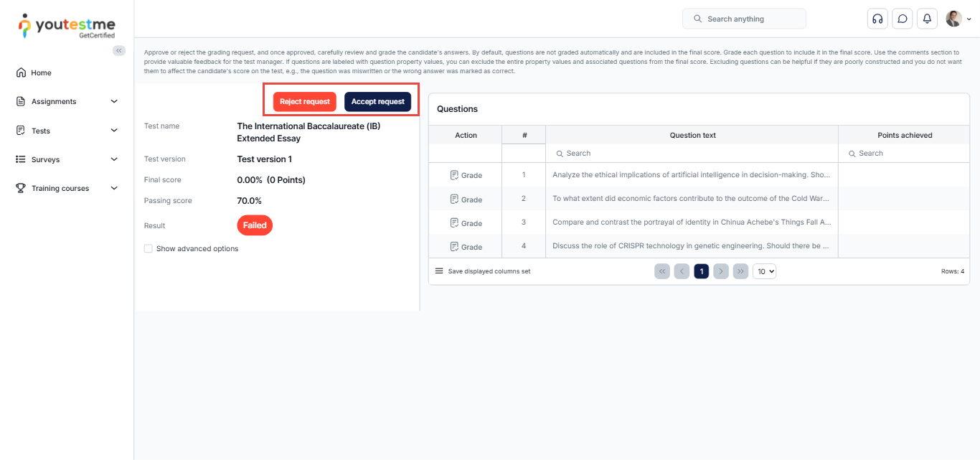This screenshot has height=460, width=980.
Task: Collapse the sidebar with double-chevron icon
Action: (x=119, y=50)
